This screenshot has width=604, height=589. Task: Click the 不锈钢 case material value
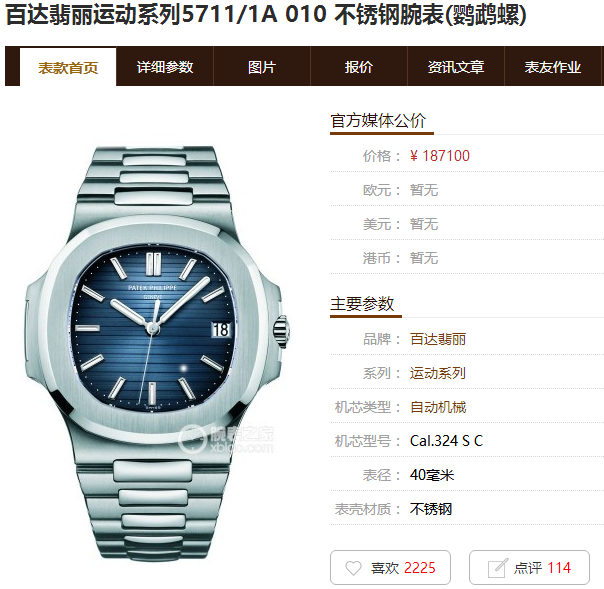point(431,509)
